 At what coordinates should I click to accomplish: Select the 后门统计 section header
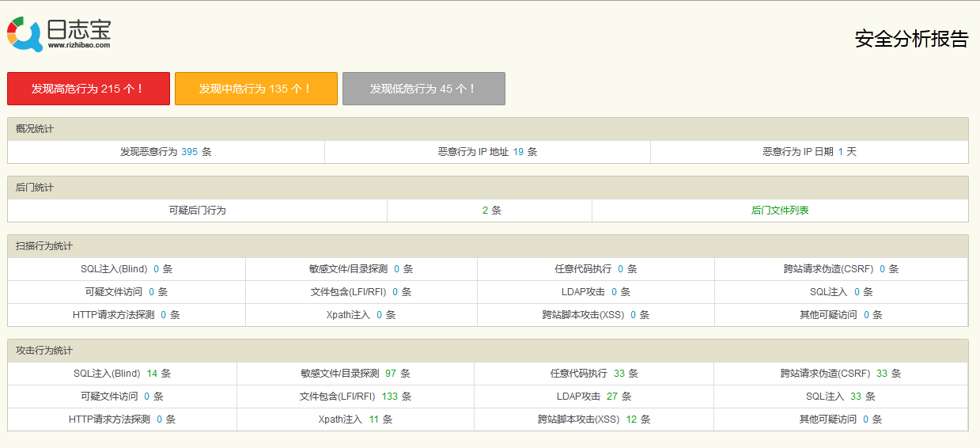coord(35,188)
